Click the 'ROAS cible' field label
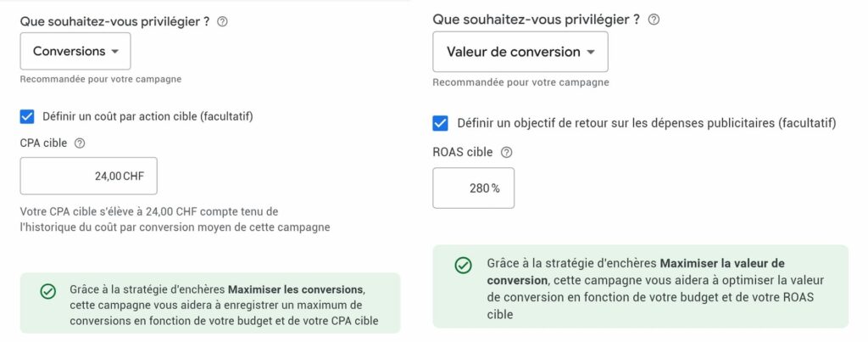 [x=463, y=153]
